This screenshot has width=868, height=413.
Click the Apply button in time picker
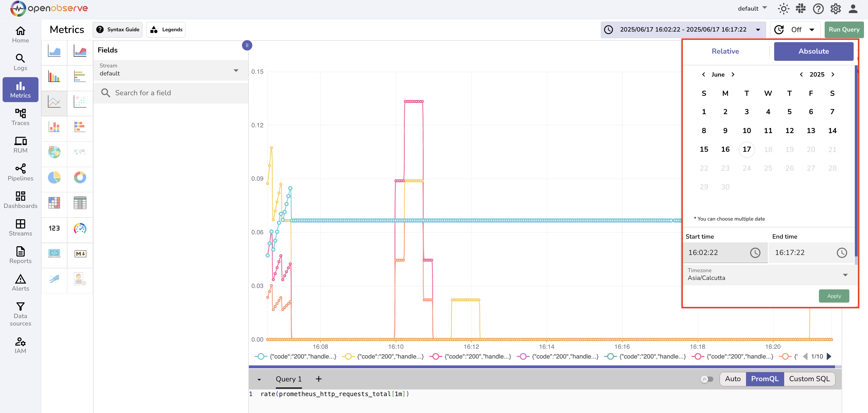click(x=834, y=296)
